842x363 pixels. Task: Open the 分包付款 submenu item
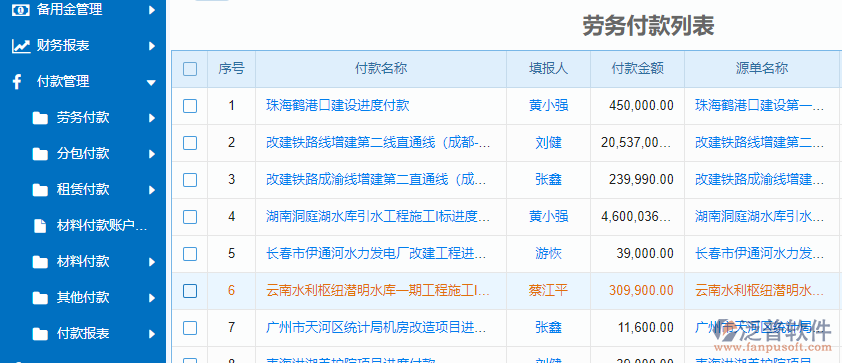83,154
